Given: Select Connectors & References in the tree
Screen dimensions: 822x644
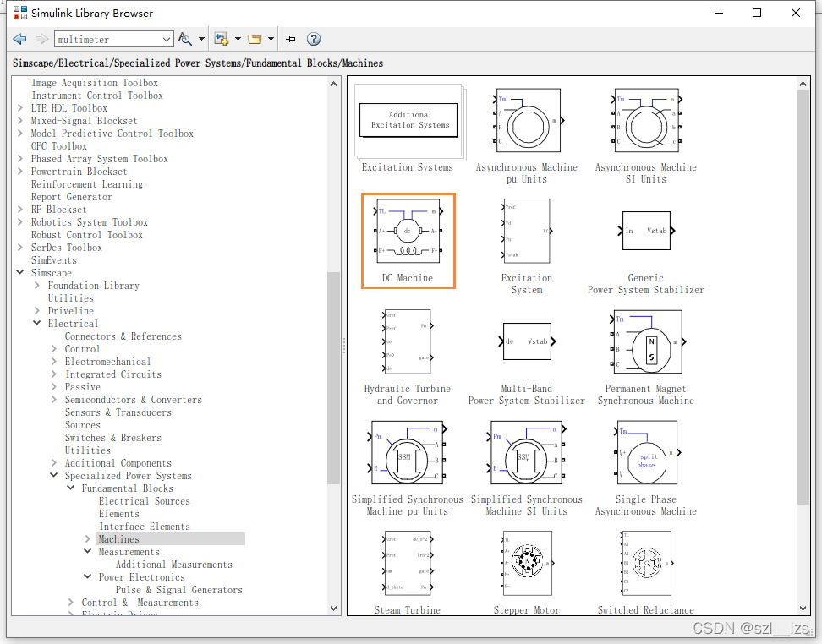Looking at the screenshot, I should 123,336.
